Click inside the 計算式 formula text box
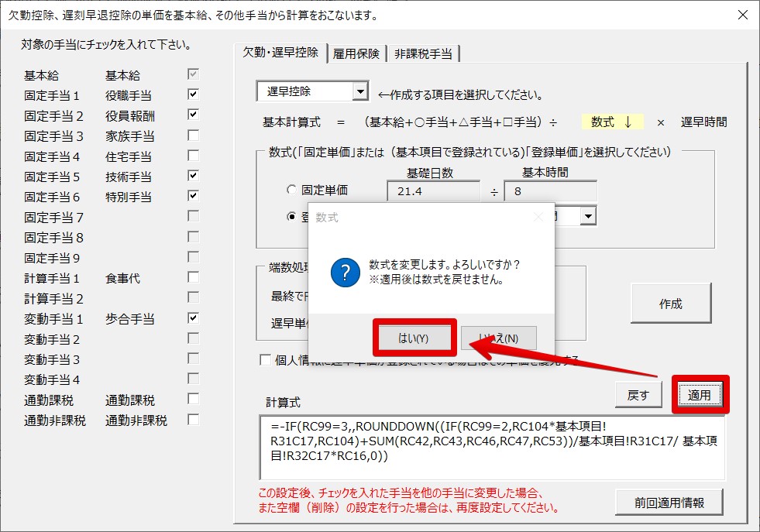 point(493,448)
